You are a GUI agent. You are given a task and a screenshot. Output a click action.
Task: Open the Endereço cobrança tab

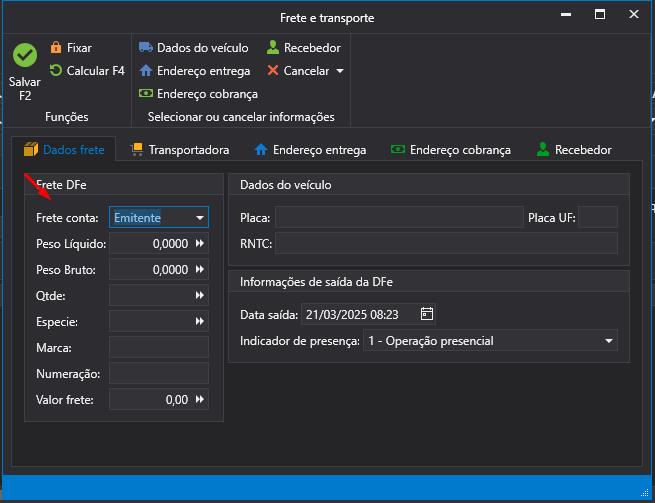[451, 150]
